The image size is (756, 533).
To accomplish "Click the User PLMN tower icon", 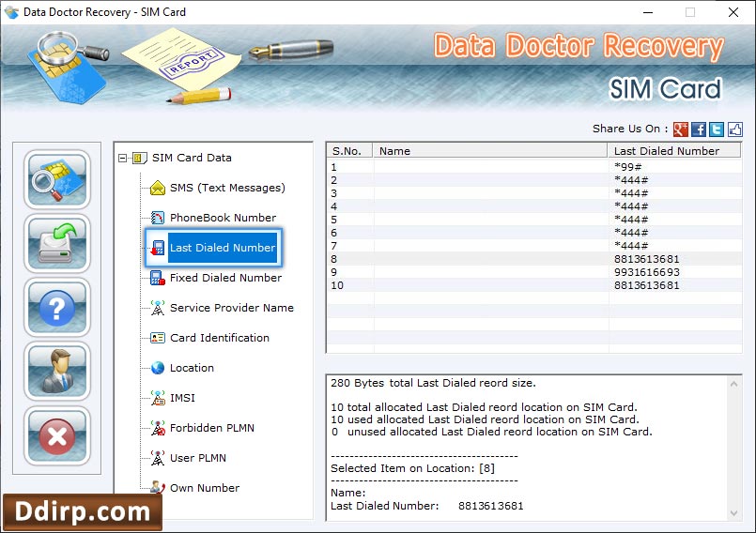I will (158, 458).
